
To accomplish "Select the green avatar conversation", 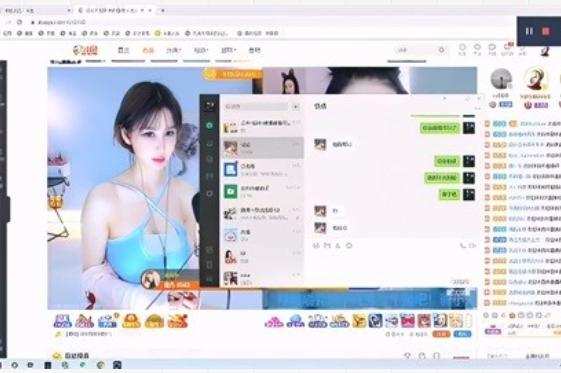I will pyautogui.click(x=263, y=191).
